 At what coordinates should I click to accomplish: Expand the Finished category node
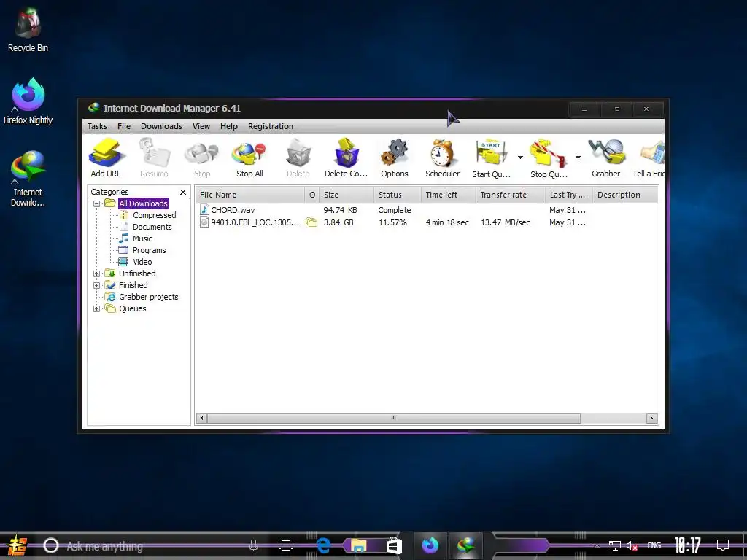click(x=97, y=285)
